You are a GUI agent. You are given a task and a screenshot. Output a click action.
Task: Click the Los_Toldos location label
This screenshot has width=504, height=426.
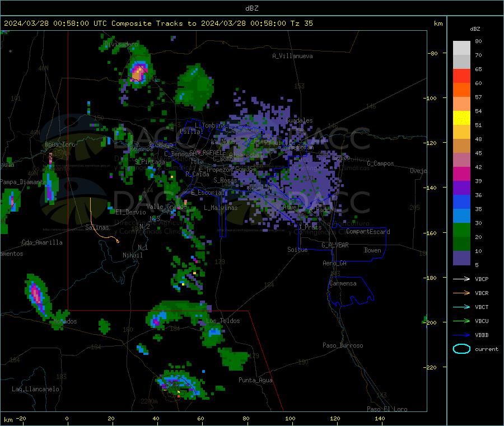coord(223,321)
